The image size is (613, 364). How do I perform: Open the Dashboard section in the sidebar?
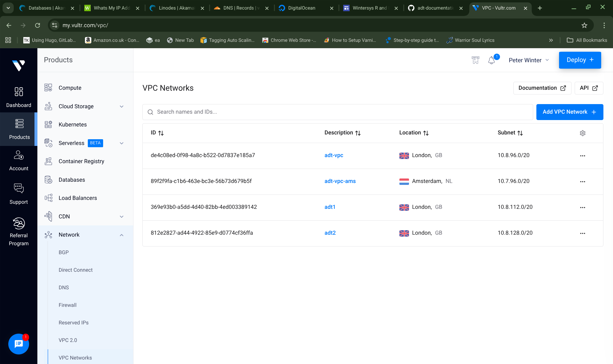[x=19, y=96]
